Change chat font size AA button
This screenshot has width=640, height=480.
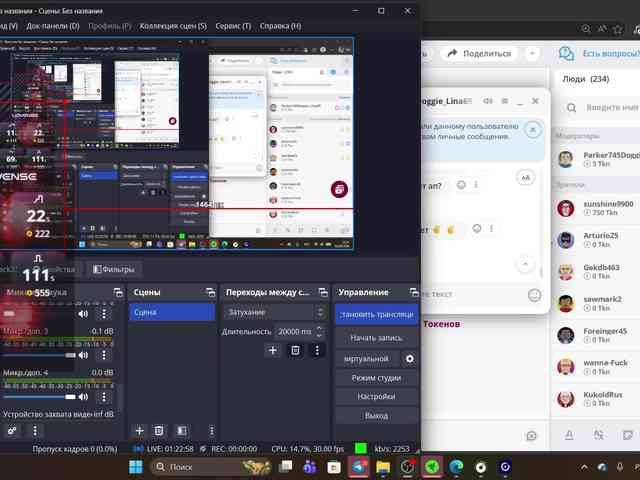526,178
